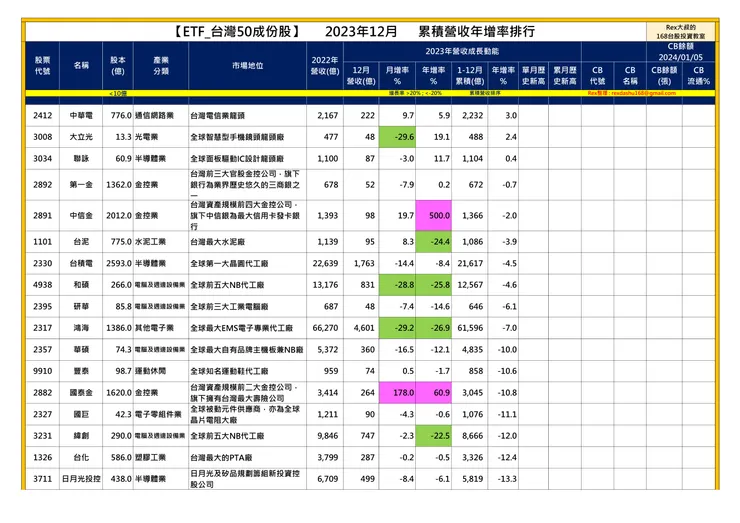Click the title text ETF_台灣50成份股
The image size is (740, 523).
(x=237, y=32)
